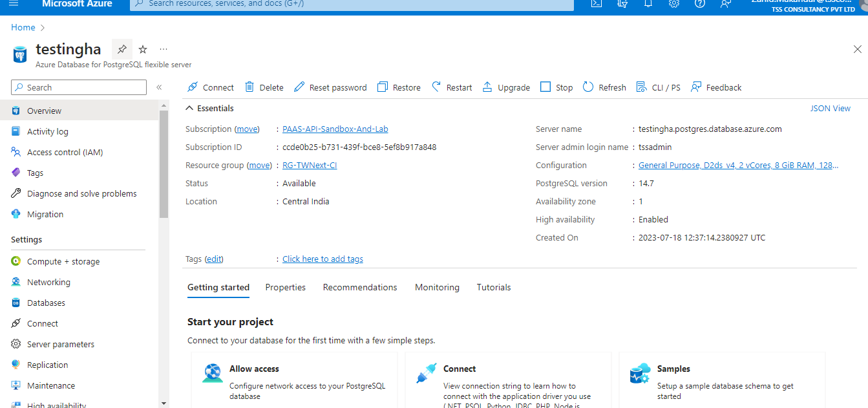Stop the server from toolbar

(556, 87)
